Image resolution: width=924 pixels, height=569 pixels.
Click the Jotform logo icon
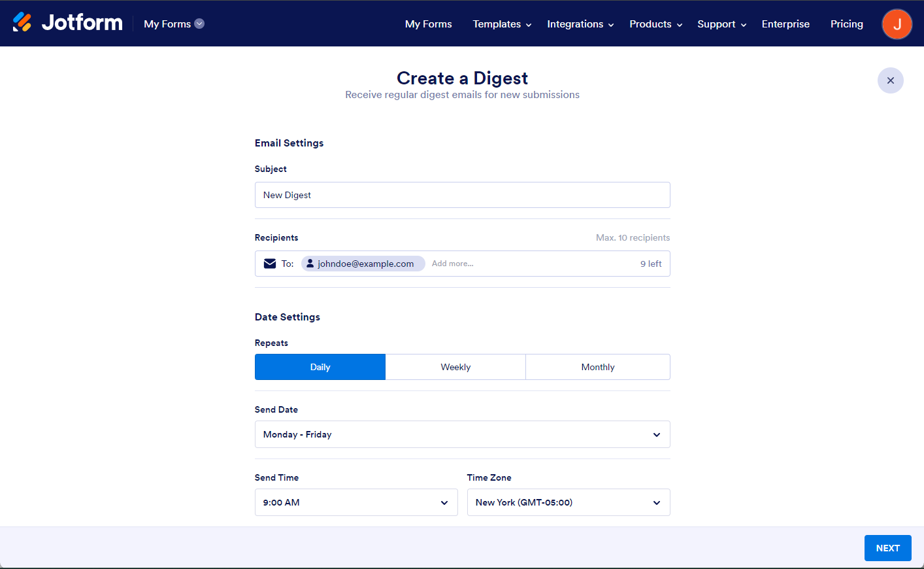(22, 22)
